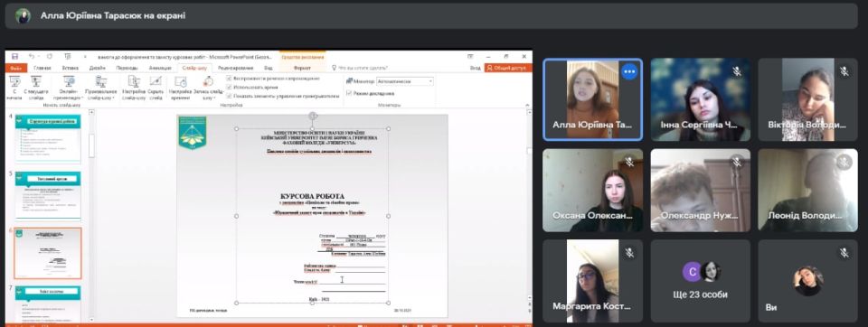
Task: Toggle the Play Narrations checkbox
Action: point(229,79)
